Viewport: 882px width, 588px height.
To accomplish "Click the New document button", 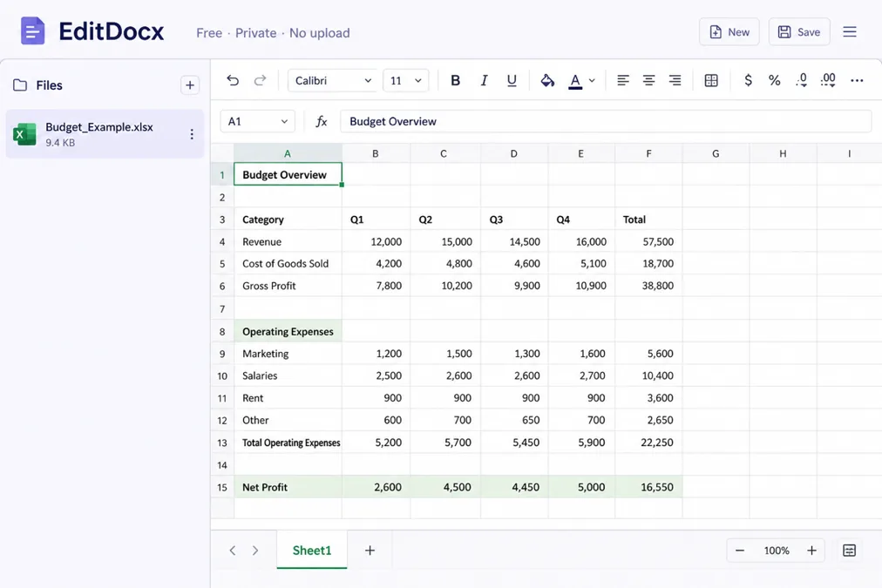I will 729,32.
